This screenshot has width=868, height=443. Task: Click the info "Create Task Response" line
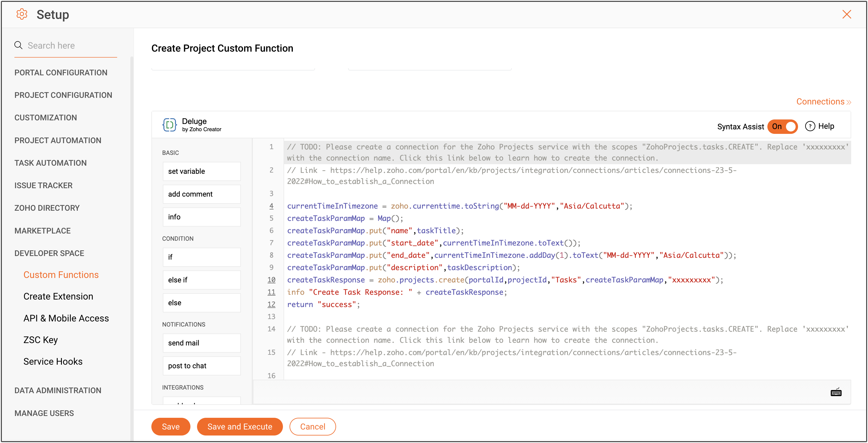(x=397, y=292)
